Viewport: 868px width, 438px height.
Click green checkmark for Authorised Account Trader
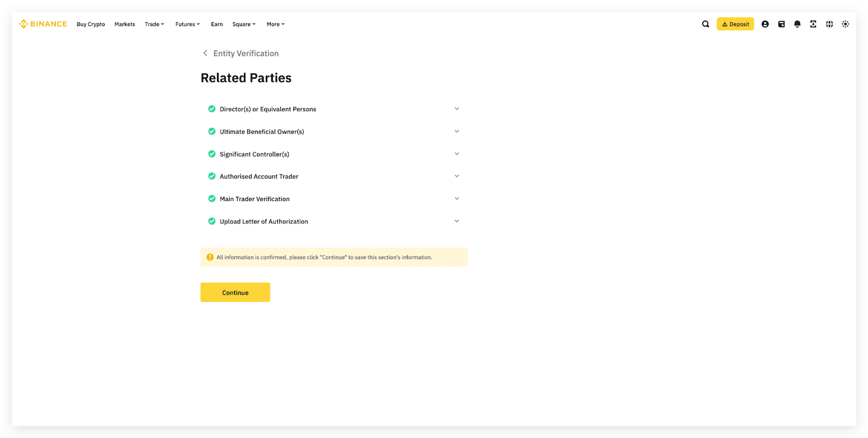point(212,176)
